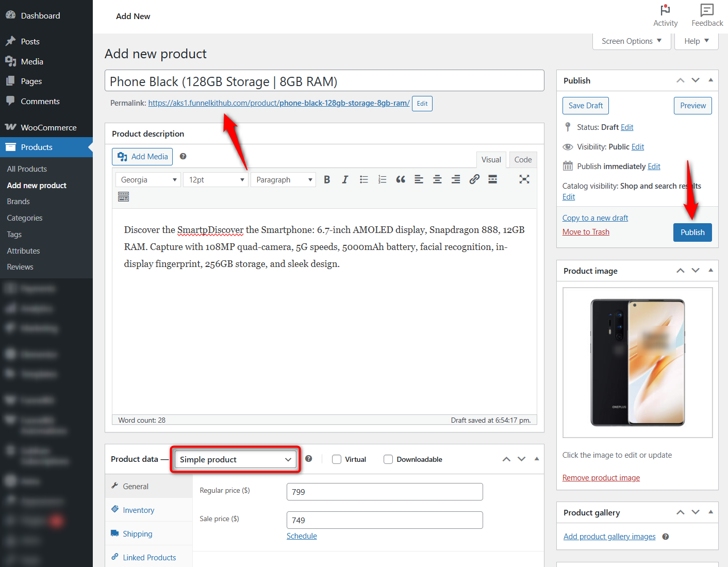728x567 pixels.
Task: Toggle bold formatting in the editor
Action: pyautogui.click(x=326, y=179)
